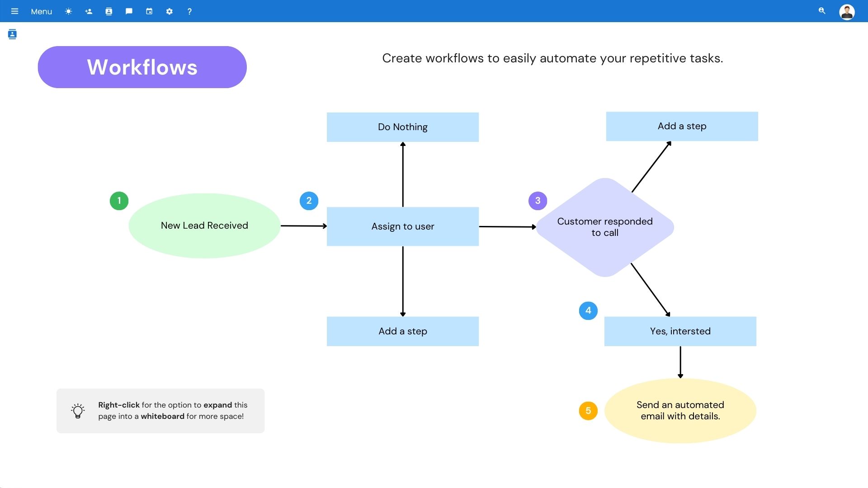The height and width of the screenshot is (488, 868).
Task: Expand the 'Customer responded to call' diamond node
Action: click(605, 226)
